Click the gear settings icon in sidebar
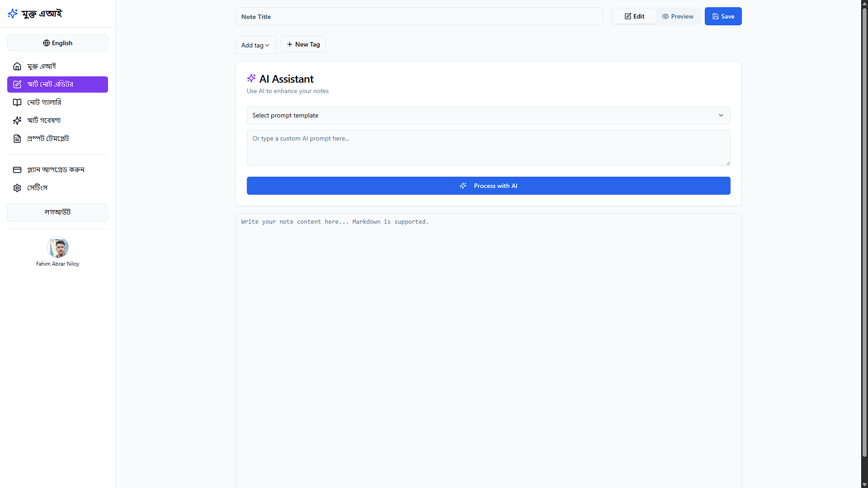This screenshot has height=488, width=868. pos(17,188)
